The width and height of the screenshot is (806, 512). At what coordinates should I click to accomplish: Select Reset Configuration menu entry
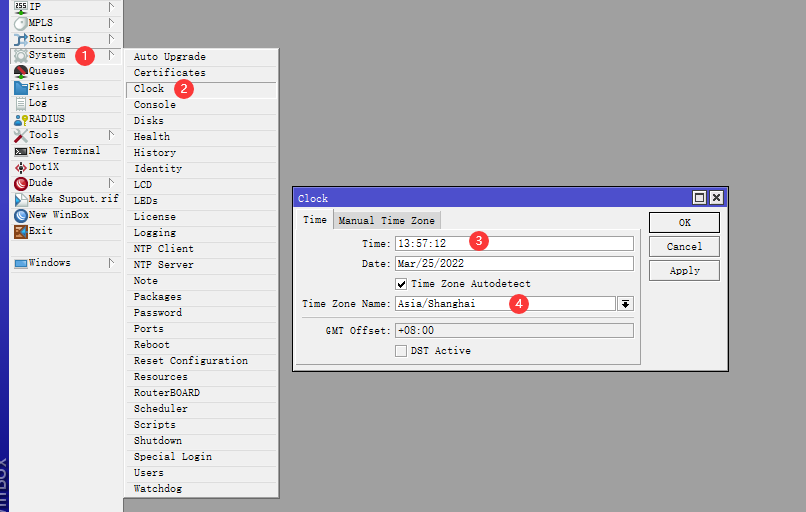[x=201, y=361]
